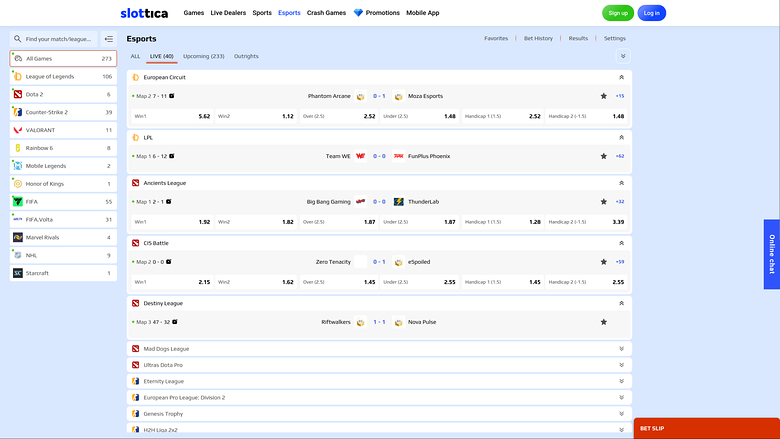Click the sidebar collapse icon beside search

click(108, 39)
